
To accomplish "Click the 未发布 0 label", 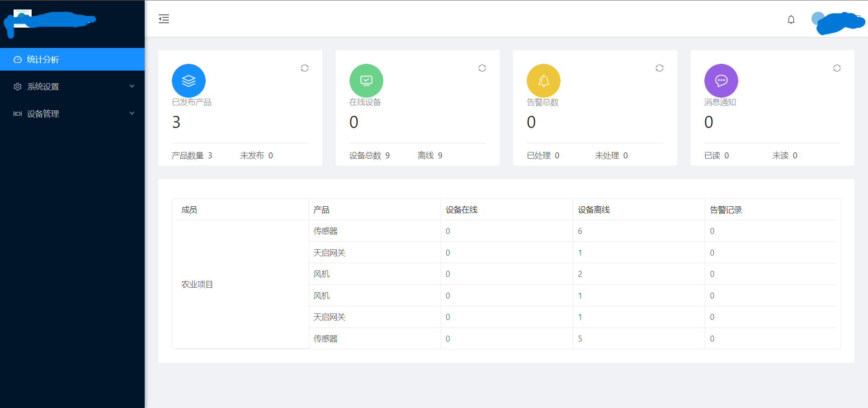I will [x=256, y=156].
